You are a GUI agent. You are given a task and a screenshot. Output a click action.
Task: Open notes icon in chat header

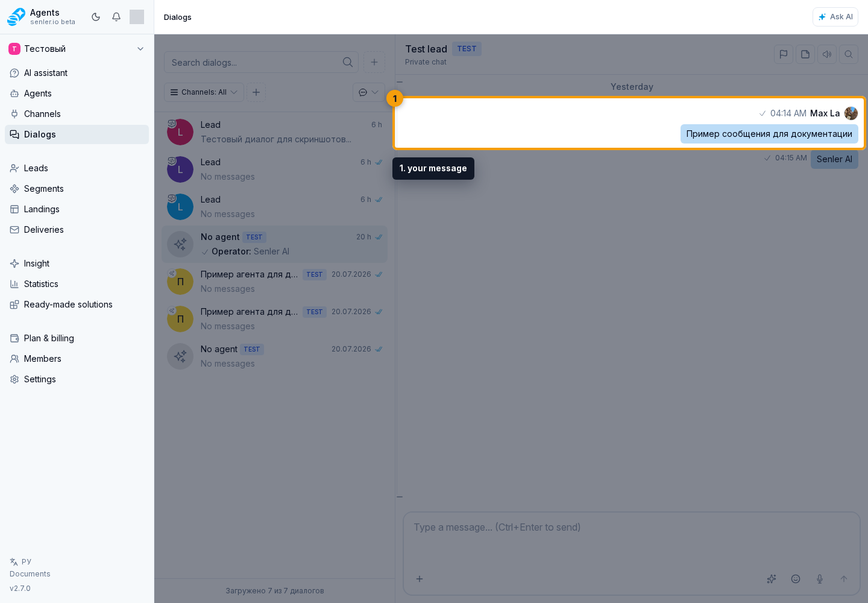pyautogui.click(x=805, y=54)
